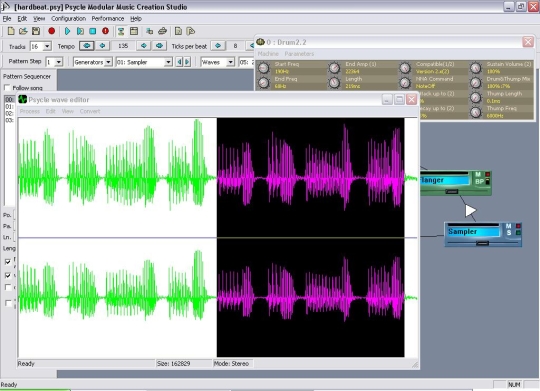
Task: Click the red circle record icon
Action: click(52, 31)
